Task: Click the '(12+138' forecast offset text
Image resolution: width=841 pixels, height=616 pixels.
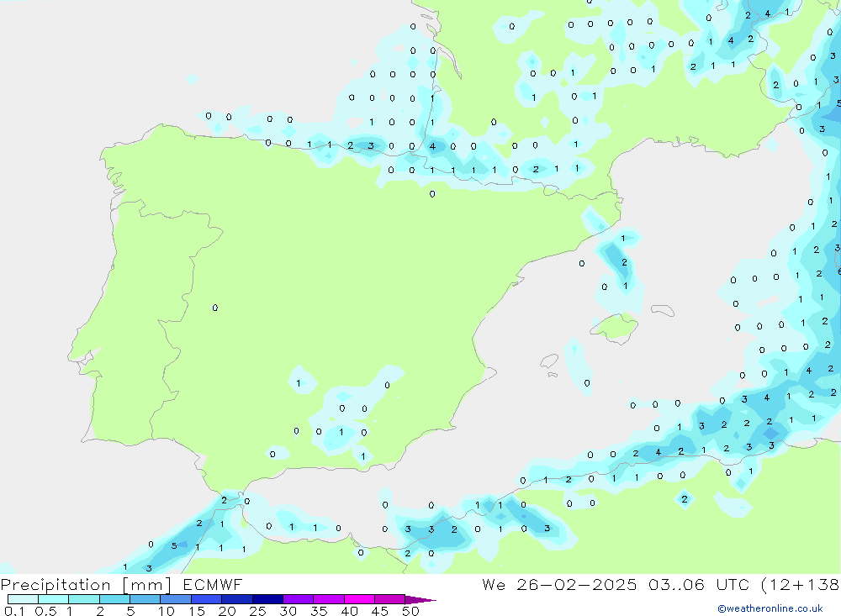Action: (x=801, y=584)
